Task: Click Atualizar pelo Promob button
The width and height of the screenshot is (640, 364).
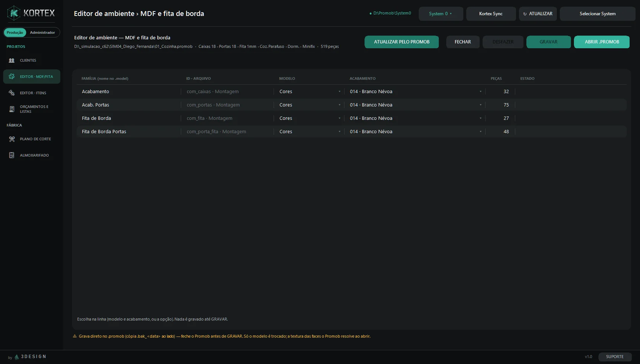Action: coord(402,42)
